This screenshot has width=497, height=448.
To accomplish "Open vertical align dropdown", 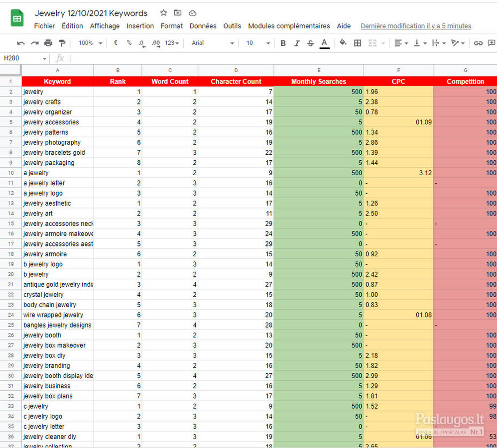I will coord(420,43).
